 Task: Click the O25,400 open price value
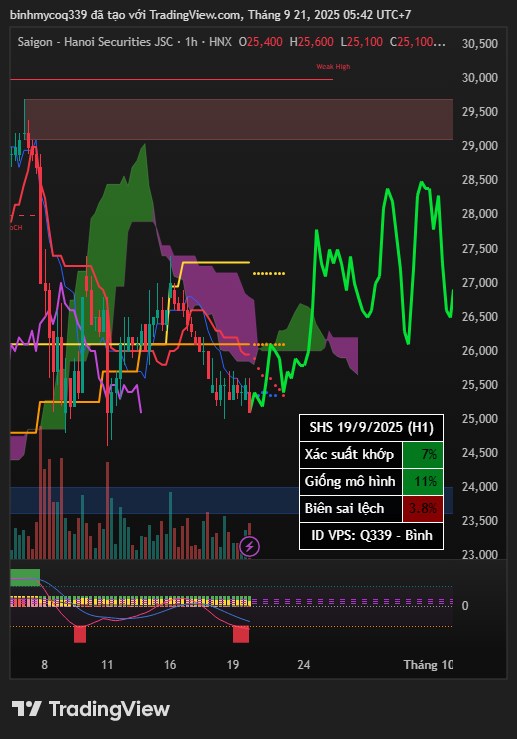pyautogui.click(x=261, y=42)
